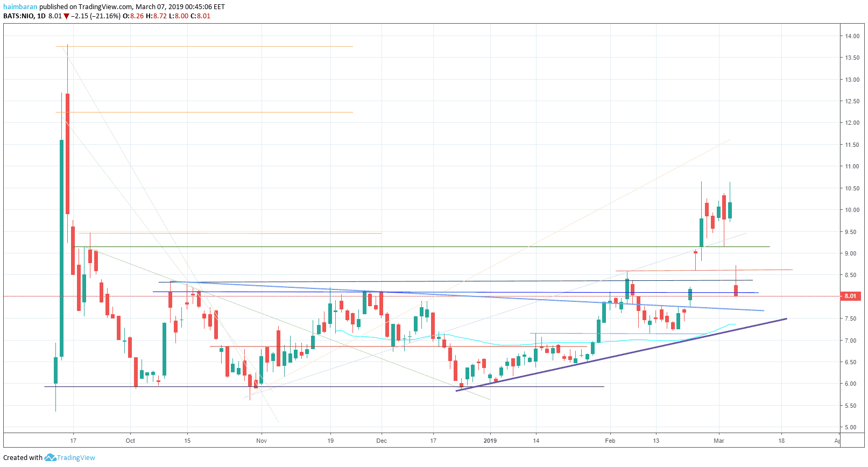Click the 15 date axis label
The width and height of the screenshot is (868, 467).
187,441
